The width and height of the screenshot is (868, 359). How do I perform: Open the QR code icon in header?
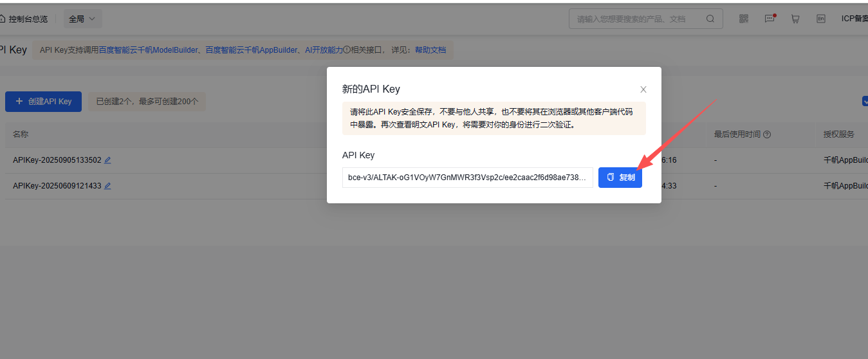pos(744,19)
